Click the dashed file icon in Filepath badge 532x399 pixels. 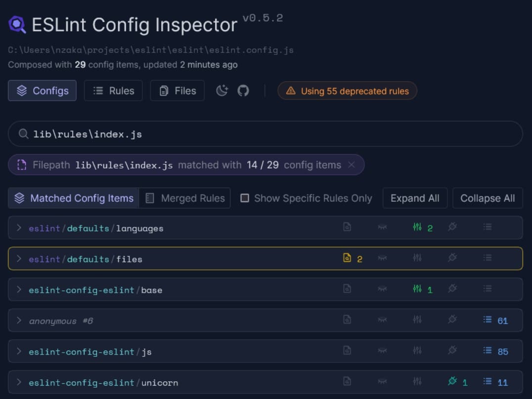[22, 165]
